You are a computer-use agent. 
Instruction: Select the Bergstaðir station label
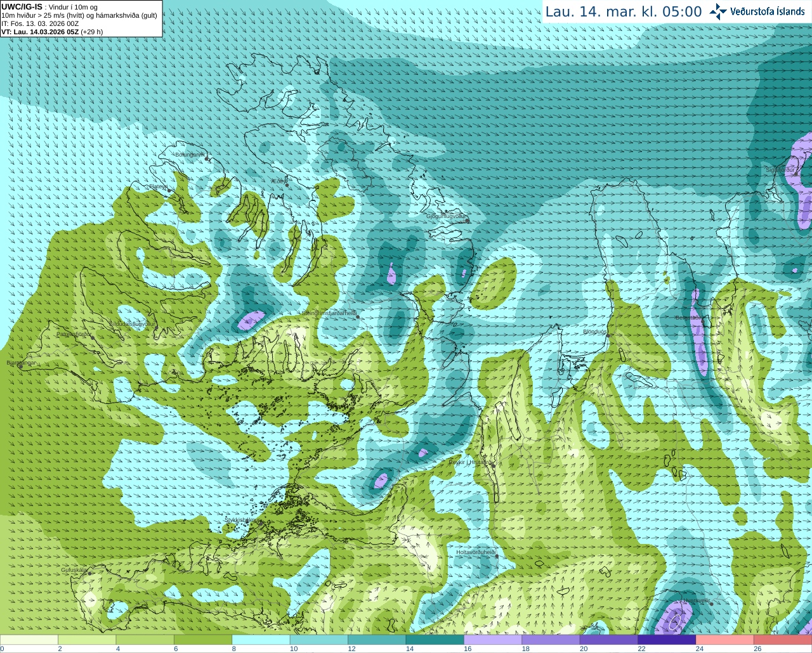[687, 318]
